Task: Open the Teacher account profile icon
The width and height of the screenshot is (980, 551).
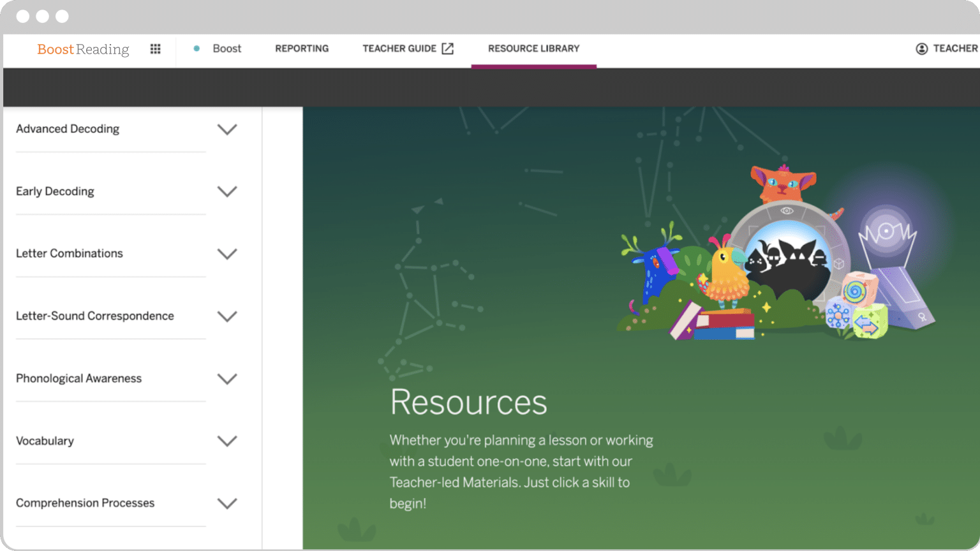Action: pyautogui.click(x=921, y=48)
